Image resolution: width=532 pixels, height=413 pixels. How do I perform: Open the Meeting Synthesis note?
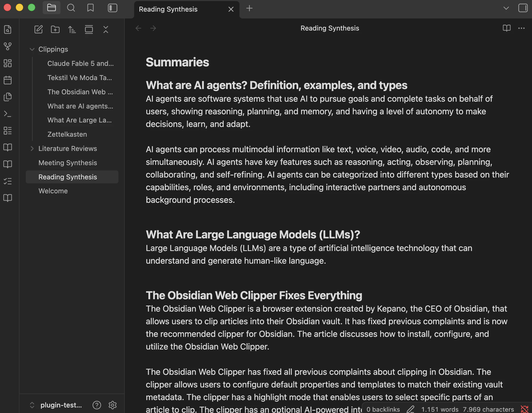pyautogui.click(x=68, y=163)
